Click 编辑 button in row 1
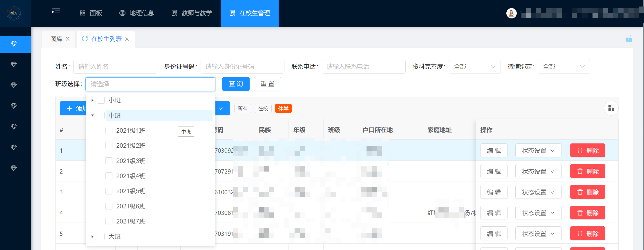The height and width of the screenshot is (250, 644). click(494, 150)
